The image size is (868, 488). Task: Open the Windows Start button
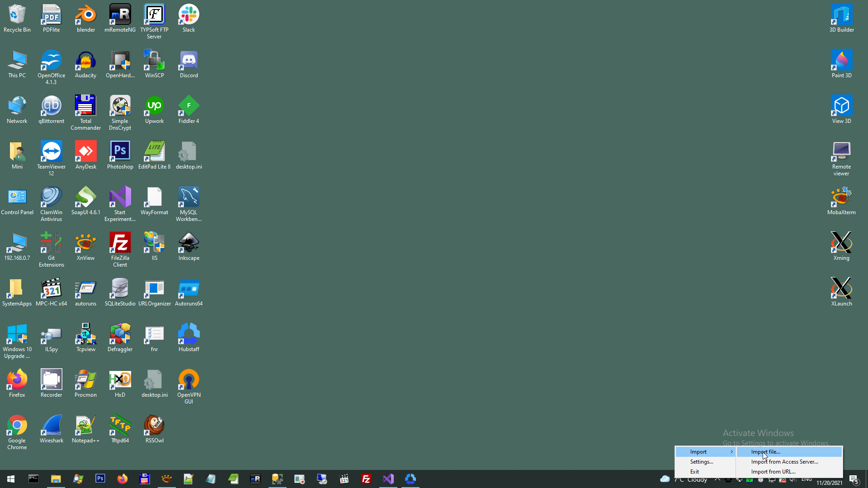pyautogui.click(x=11, y=479)
